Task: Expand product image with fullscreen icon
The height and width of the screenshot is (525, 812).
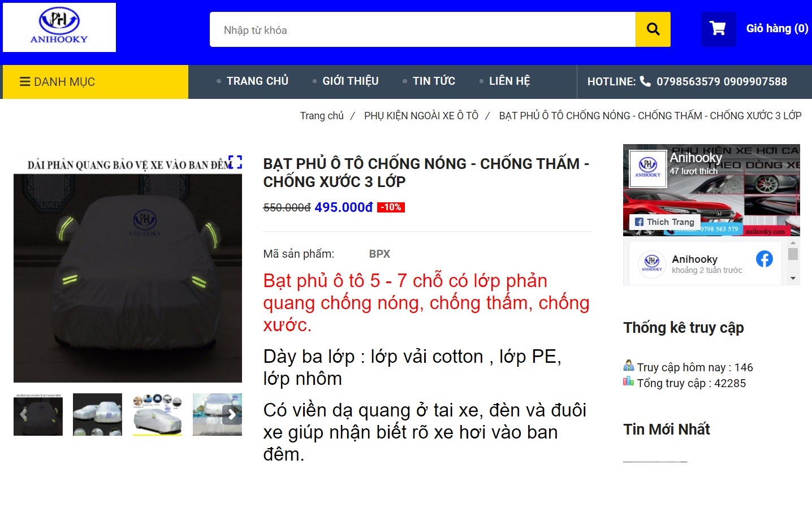Action: [x=235, y=162]
